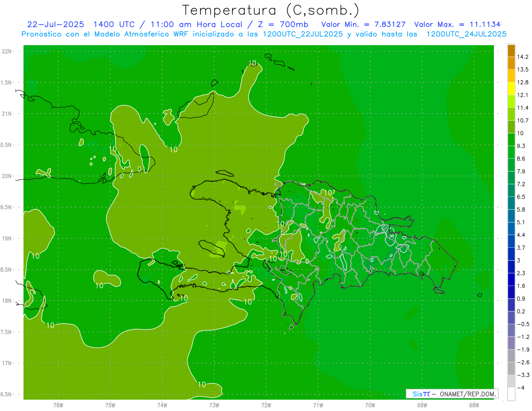The height and width of the screenshot is (411, 532).
Task: Click the '-1.9' colorbar label
Action: 523,349
